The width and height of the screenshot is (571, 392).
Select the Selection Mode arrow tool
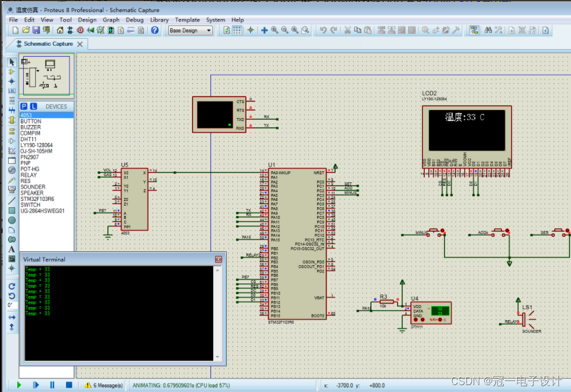coord(12,62)
